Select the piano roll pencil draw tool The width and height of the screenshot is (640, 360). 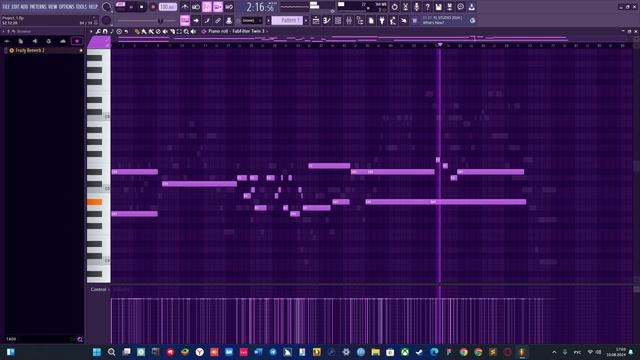pyautogui.click(x=137, y=31)
